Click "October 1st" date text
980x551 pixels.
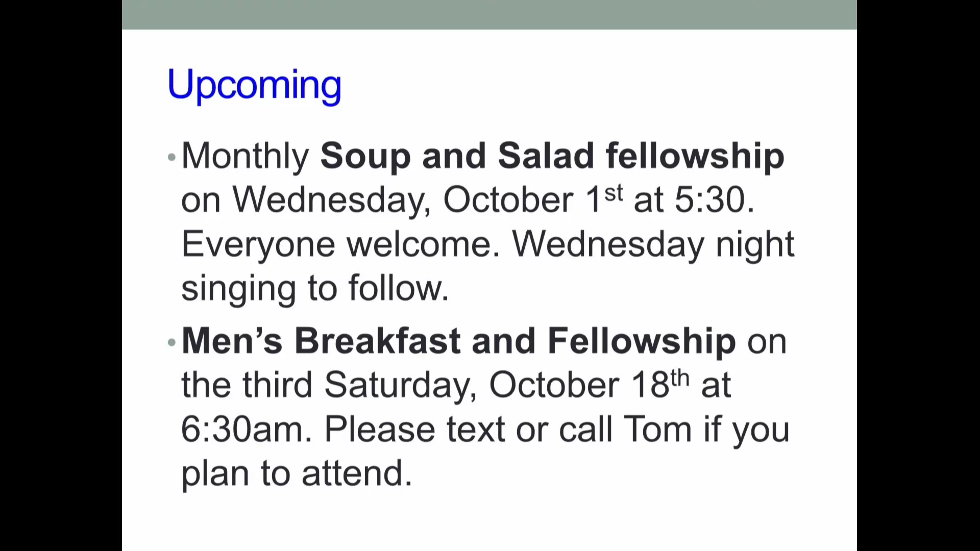coord(532,199)
